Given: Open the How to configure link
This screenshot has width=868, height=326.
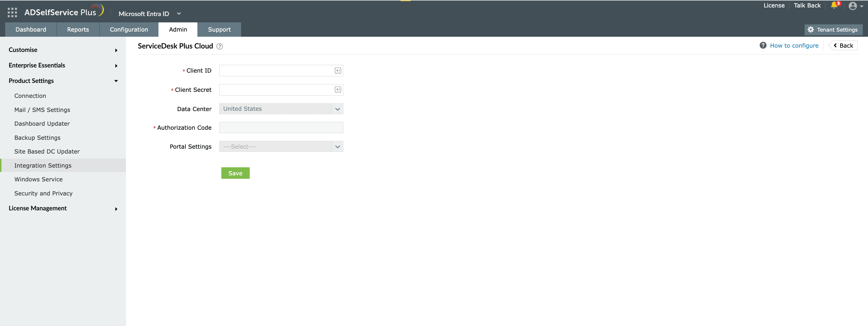Looking at the screenshot, I should [794, 45].
